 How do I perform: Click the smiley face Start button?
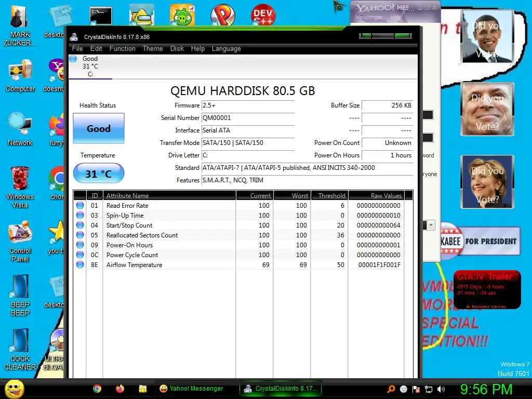pos(15,389)
